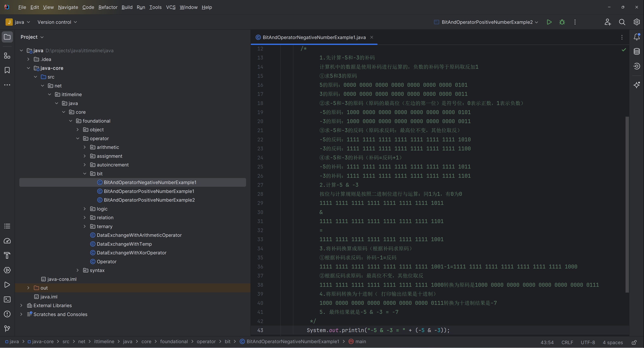Debug the current configuration with bug icon
Image resolution: width=644 pixels, height=348 pixels.
pyautogui.click(x=562, y=22)
